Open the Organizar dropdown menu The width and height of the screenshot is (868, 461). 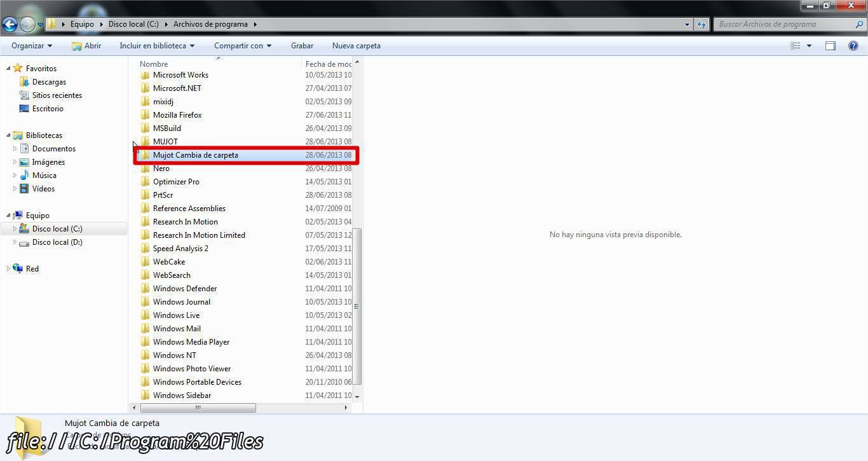[32, 46]
